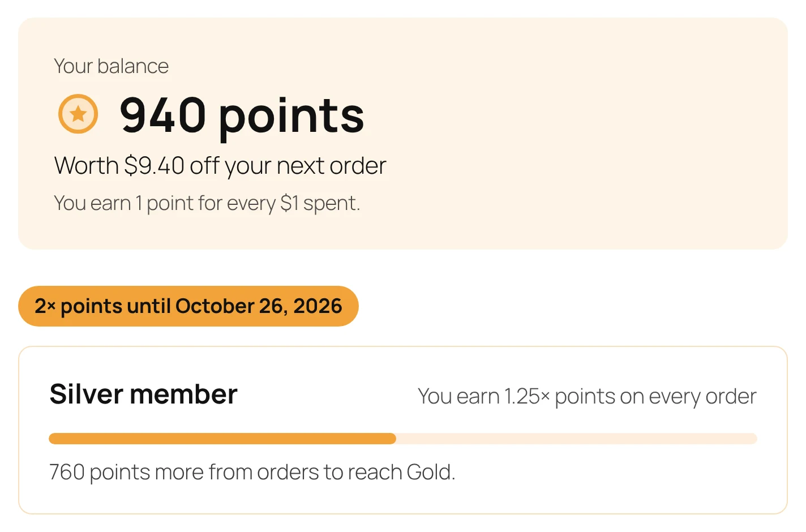
Task: Click 'Worth $9.40 off your next order'
Action: pos(220,166)
